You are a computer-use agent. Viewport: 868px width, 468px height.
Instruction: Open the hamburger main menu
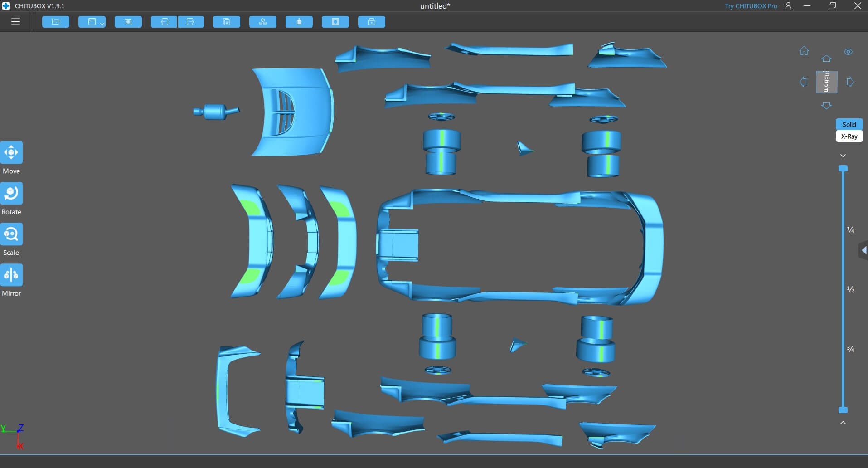coord(15,22)
